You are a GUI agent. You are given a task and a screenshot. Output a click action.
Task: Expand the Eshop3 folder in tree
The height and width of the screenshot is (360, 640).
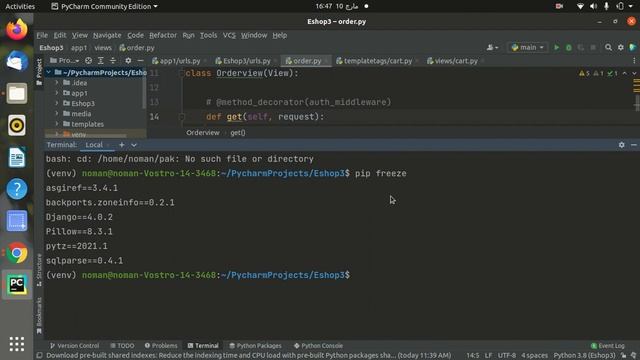[57, 103]
